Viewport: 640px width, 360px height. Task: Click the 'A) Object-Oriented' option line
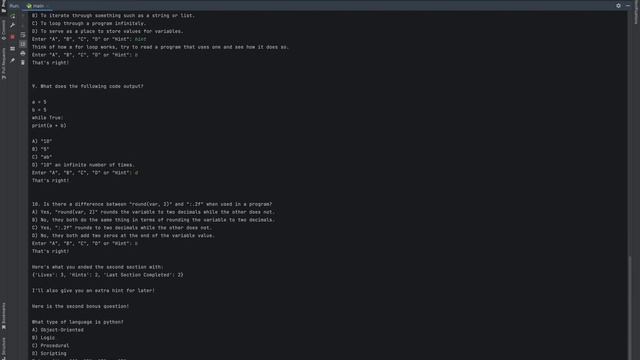[x=58, y=330]
